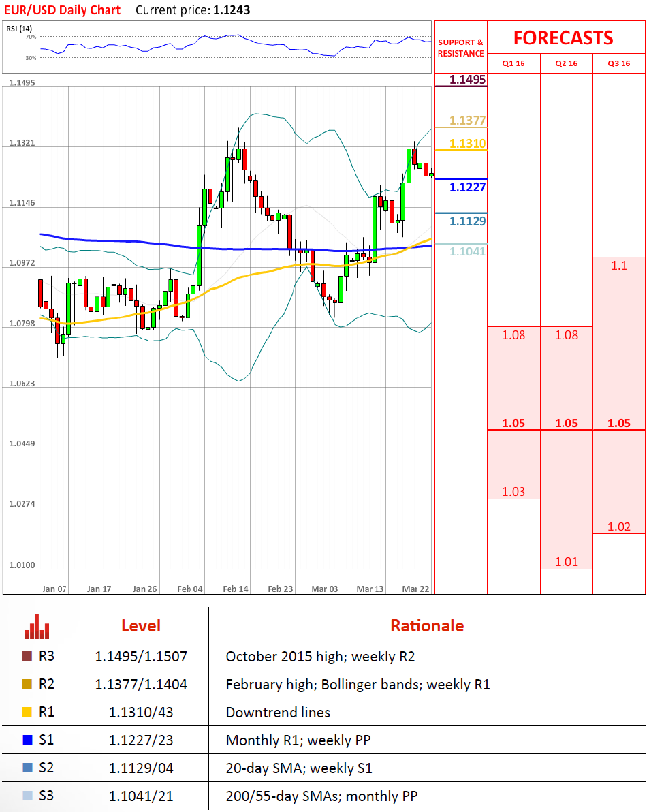Click the R3 row label

[46, 656]
